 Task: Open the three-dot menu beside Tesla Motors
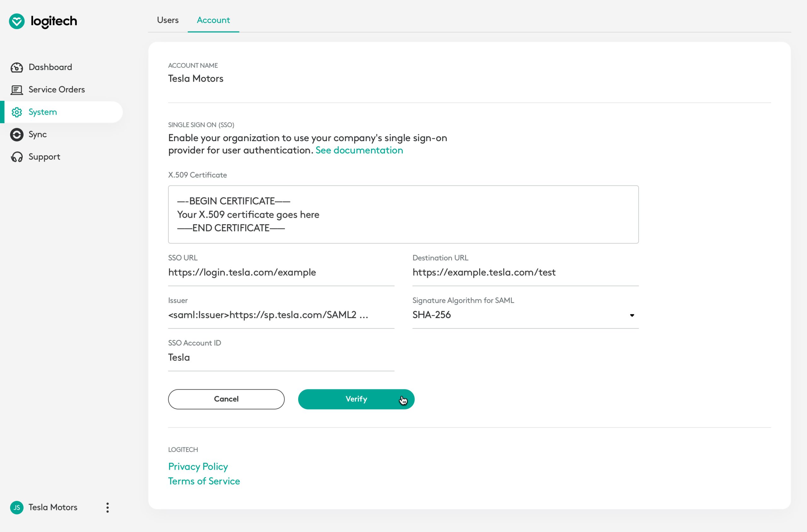[107, 507]
